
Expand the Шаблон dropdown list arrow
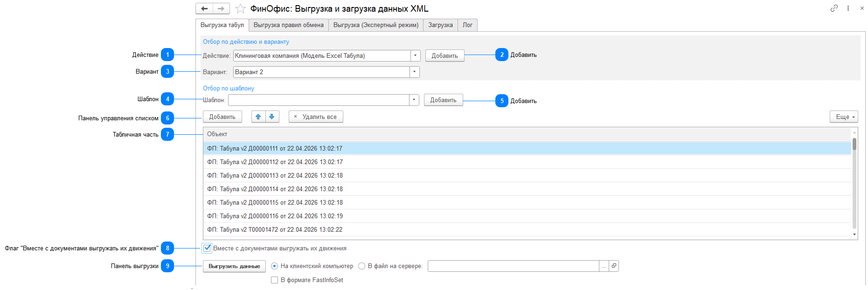point(414,100)
